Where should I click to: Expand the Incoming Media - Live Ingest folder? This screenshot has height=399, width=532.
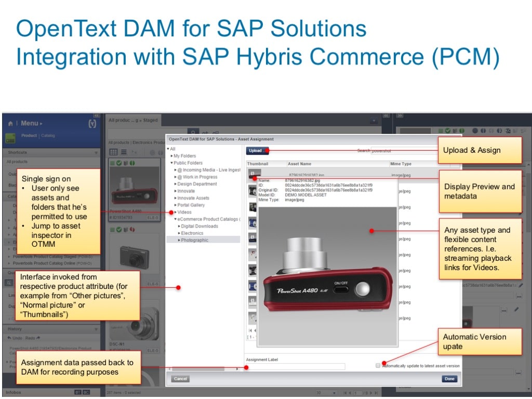pyautogui.click(x=176, y=170)
